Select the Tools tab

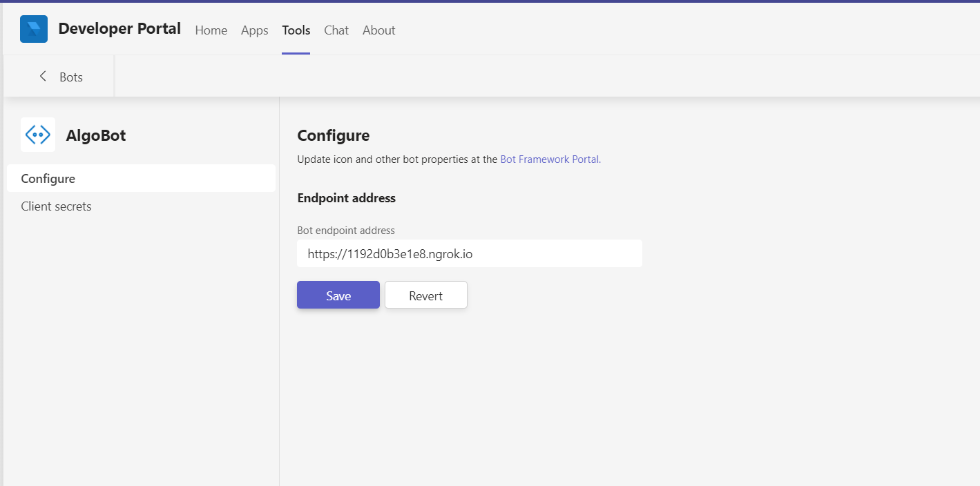click(x=296, y=30)
